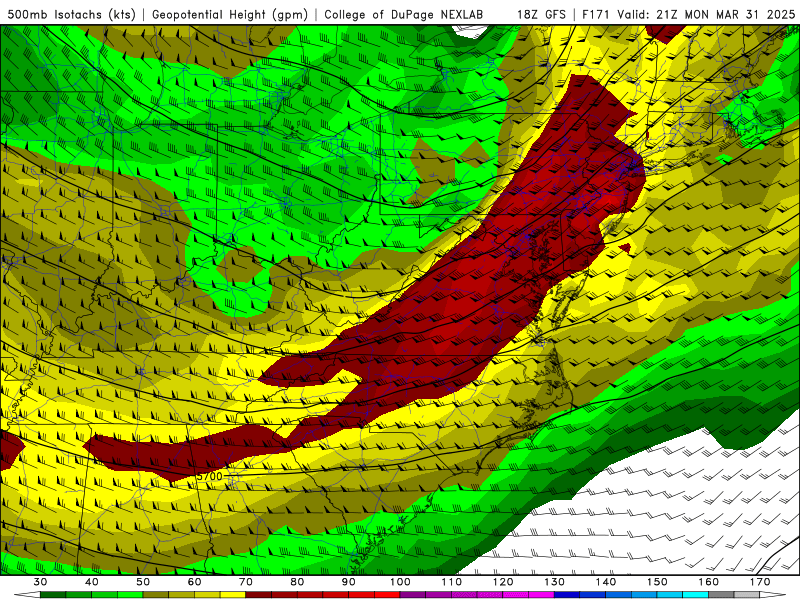Select the purple 100-knot legend swatch
Viewport: 800px width, 600px height.
point(413,595)
